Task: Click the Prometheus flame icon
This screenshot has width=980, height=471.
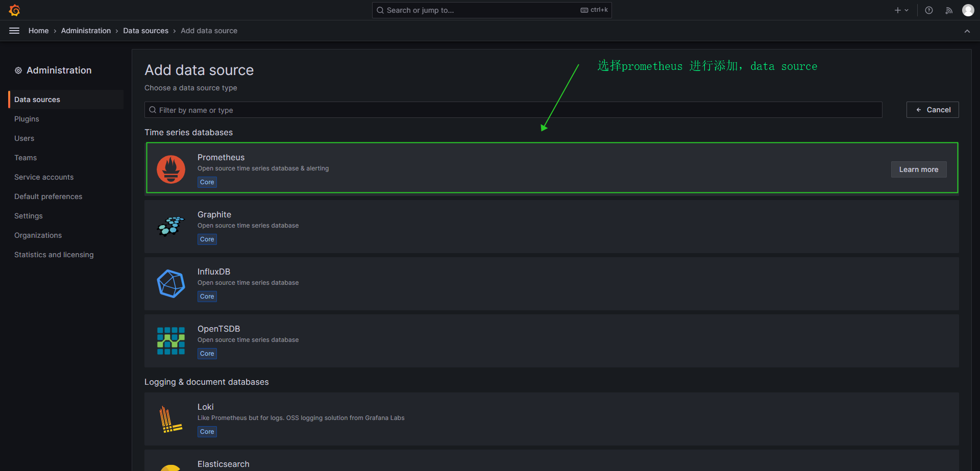Action: tap(171, 169)
